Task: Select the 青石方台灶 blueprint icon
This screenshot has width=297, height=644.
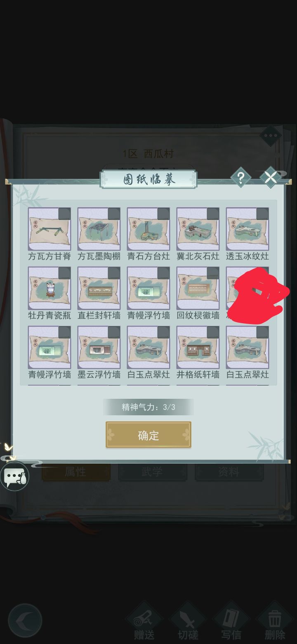Action: tap(148, 229)
